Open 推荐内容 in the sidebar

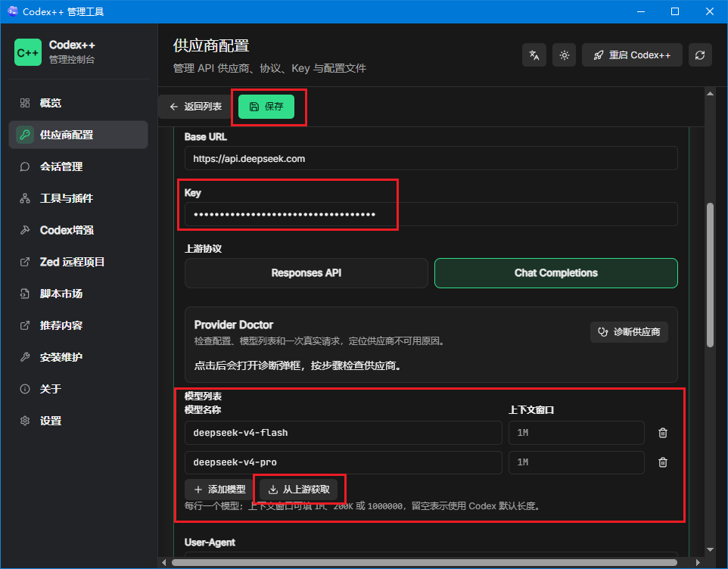tap(78, 325)
